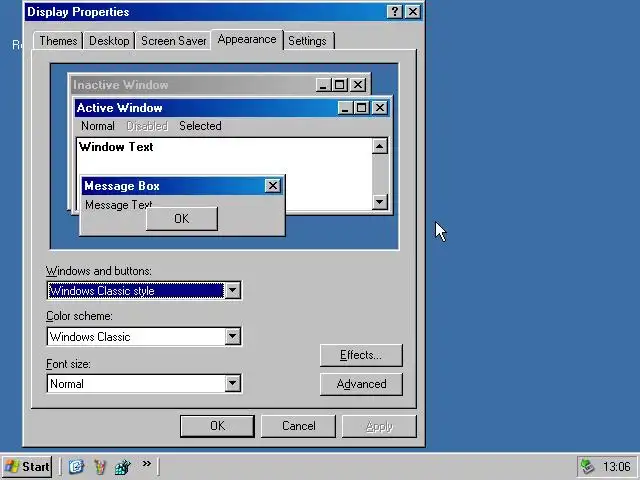Expand the Color scheme dropdown arrow
The image size is (640, 480).
232,336
